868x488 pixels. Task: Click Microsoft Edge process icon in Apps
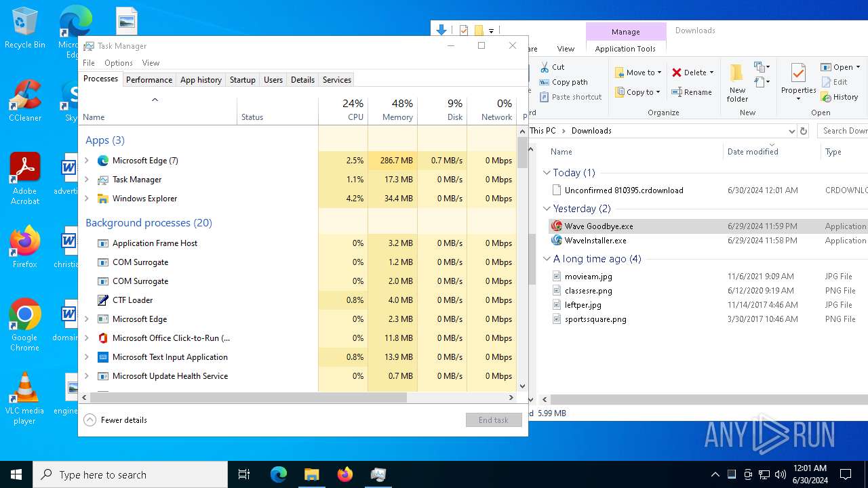pyautogui.click(x=103, y=161)
